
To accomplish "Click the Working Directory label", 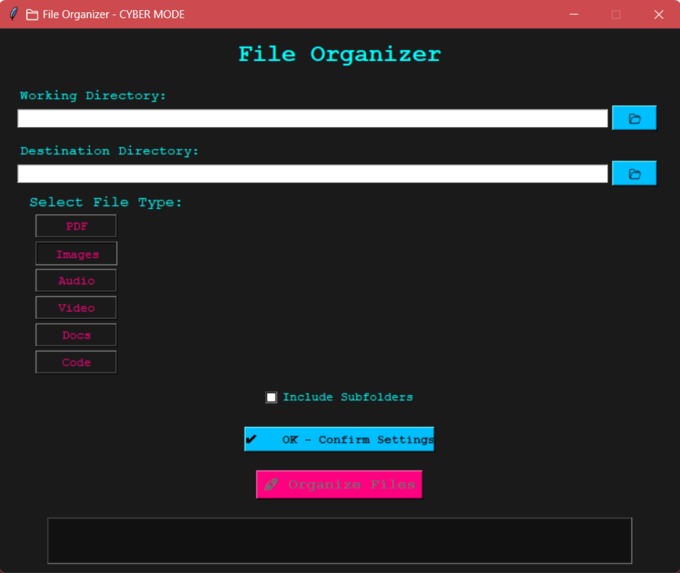I will [x=93, y=95].
